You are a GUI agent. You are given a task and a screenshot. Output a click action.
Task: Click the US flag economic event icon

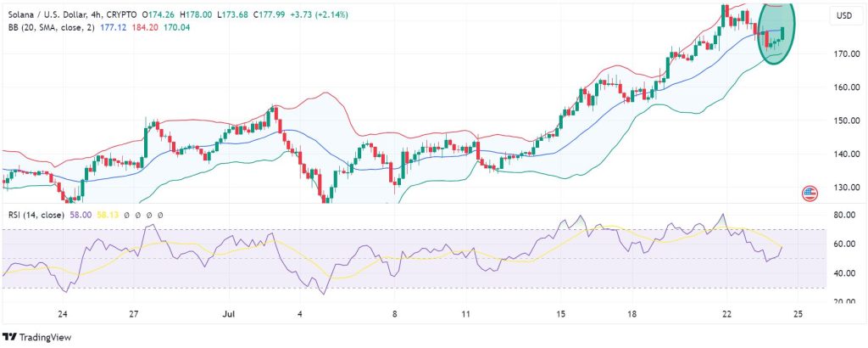point(810,194)
